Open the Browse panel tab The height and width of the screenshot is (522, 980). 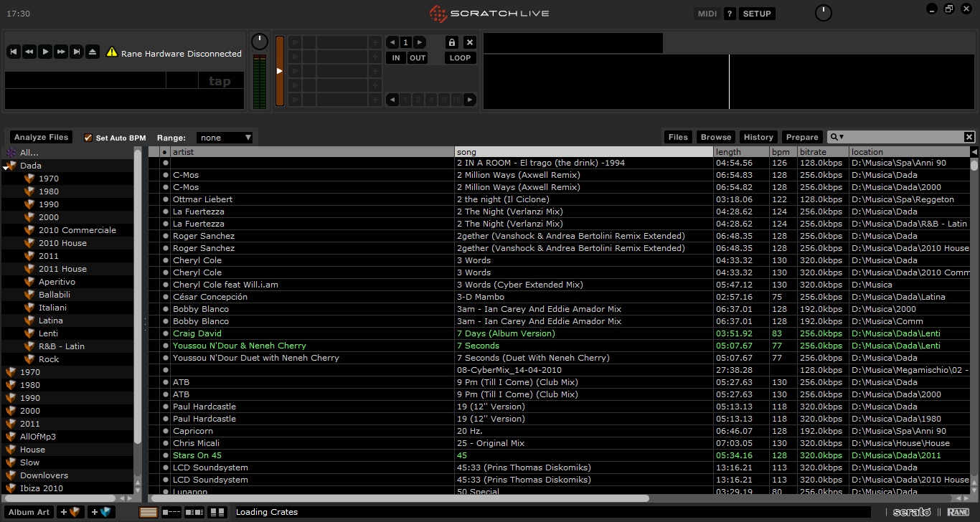716,137
